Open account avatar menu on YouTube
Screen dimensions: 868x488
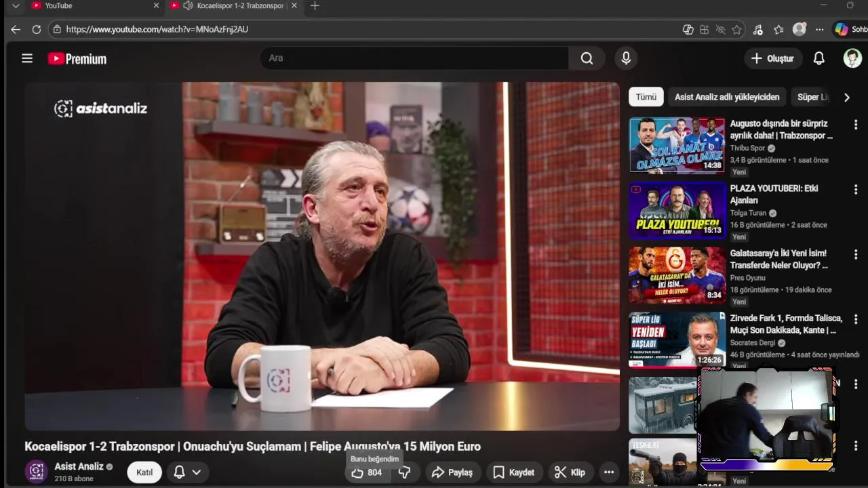point(852,58)
